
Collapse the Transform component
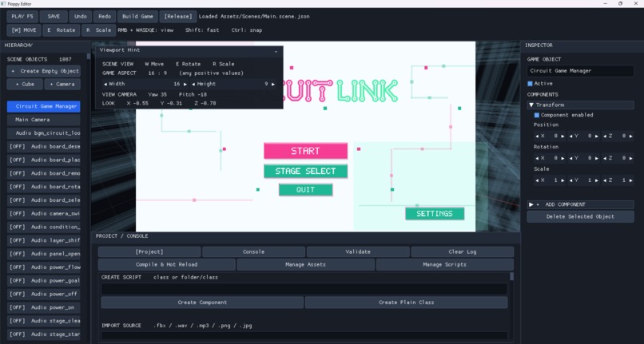click(531, 105)
